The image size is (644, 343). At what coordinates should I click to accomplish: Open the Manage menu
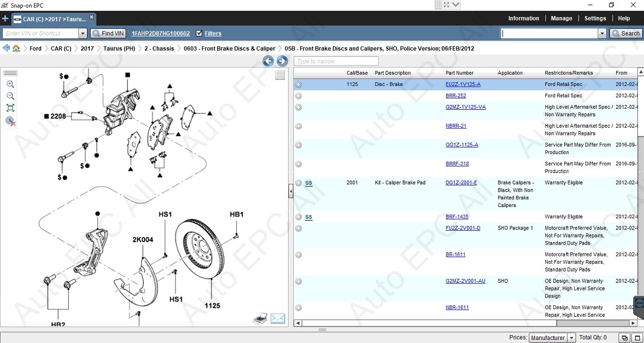tap(561, 19)
